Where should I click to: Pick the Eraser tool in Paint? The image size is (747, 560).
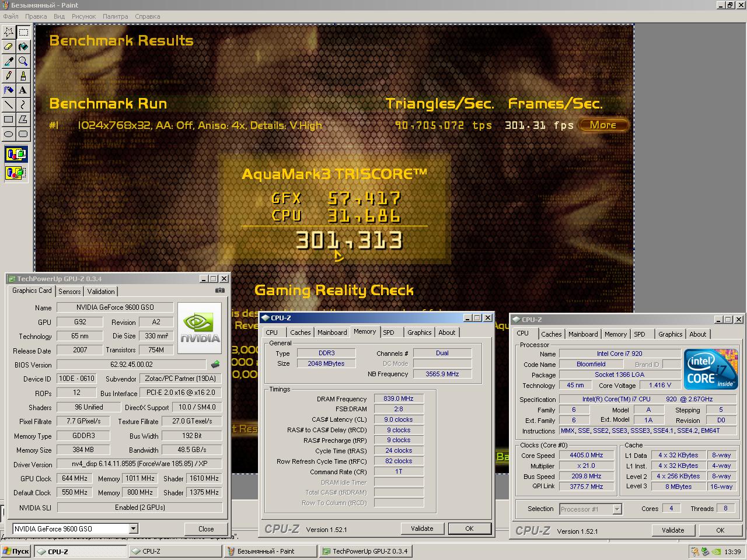click(x=9, y=47)
